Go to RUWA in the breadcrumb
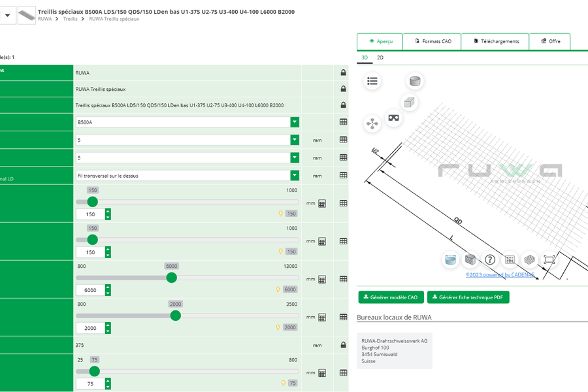The height and width of the screenshot is (392, 588). 44,19
